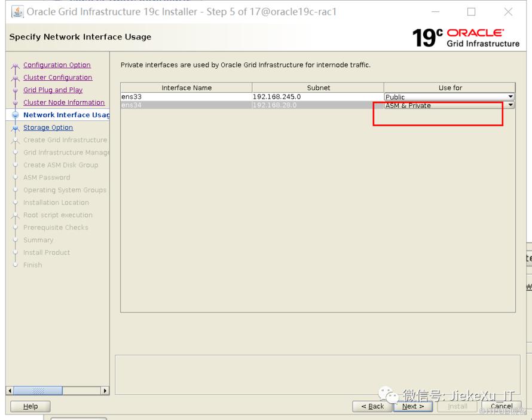Click the sidebar horizontal scrollbar thumb
The width and height of the screenshot is (532, 420).
[x=37, y=391]
